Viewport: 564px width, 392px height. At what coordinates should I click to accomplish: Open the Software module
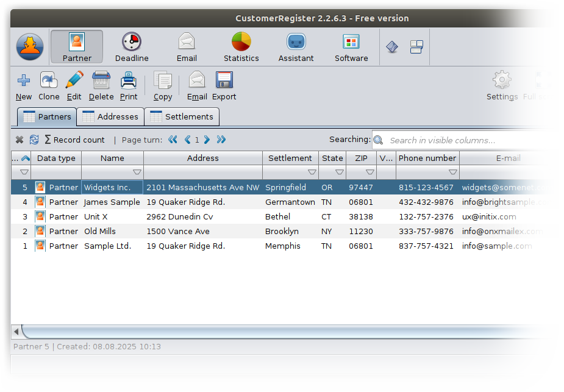(x=351, y=47)
